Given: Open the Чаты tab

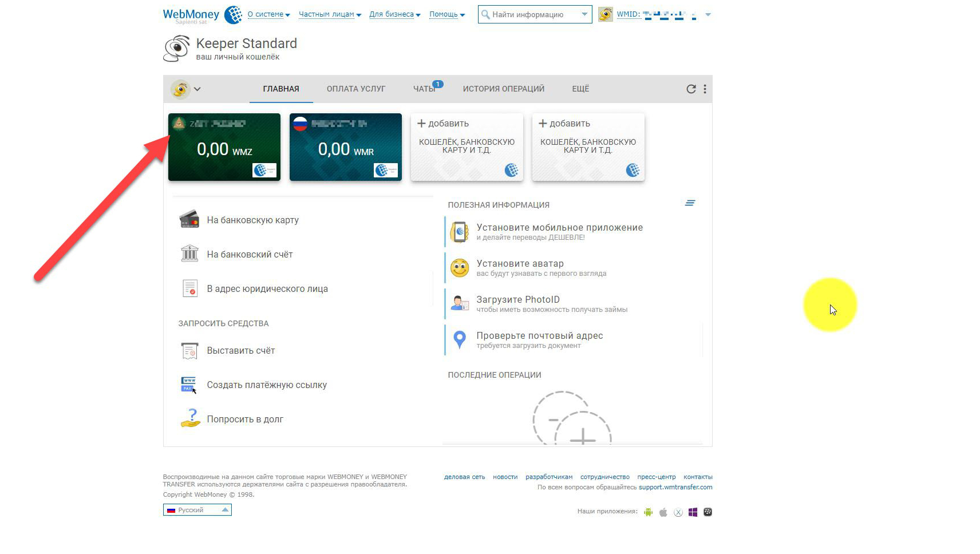Looking at the screenshot, I should coord(424,89).
